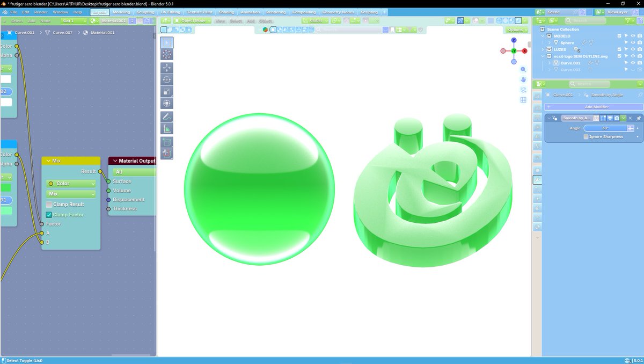The image size is (644, 364).
Task: Toggle rendered viewport shading mode
Action: click(x=518, y=20)
